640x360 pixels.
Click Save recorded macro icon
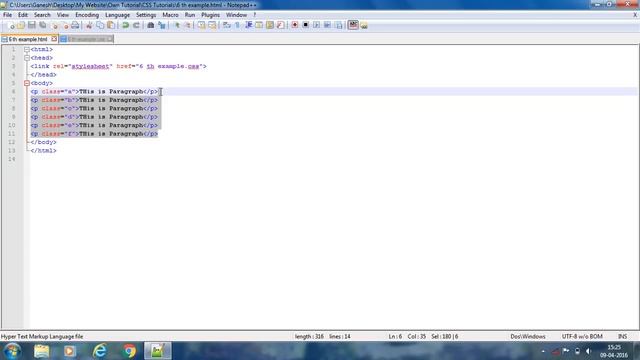tap(338, 25)
